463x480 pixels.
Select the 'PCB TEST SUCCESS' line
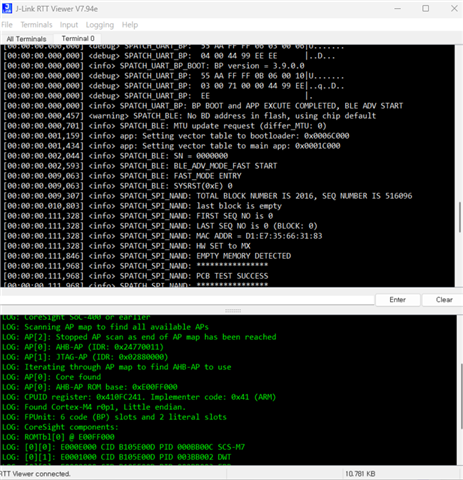(136, 276)
